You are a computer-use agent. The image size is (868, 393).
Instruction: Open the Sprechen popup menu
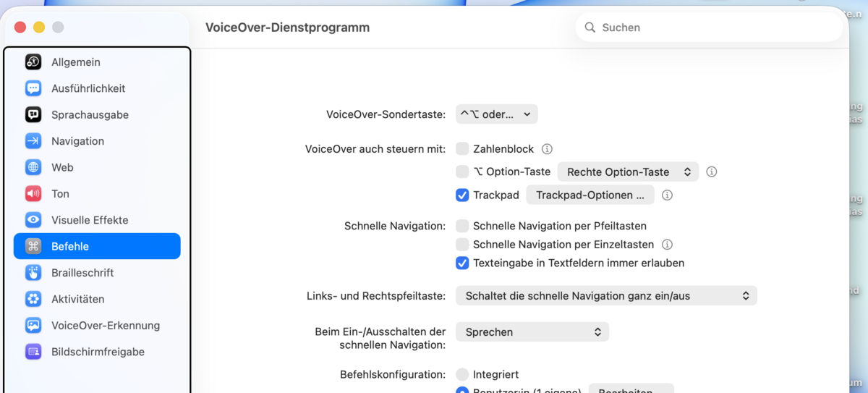532,331
